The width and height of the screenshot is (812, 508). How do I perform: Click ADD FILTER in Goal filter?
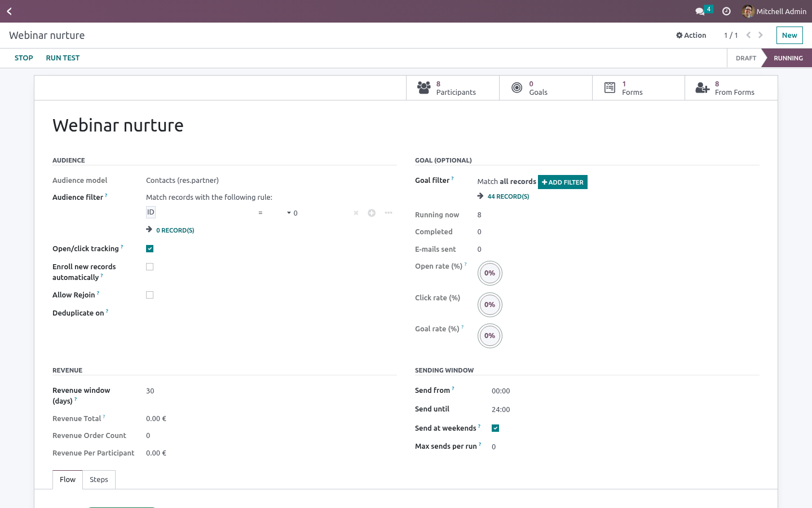coord(563,182)
